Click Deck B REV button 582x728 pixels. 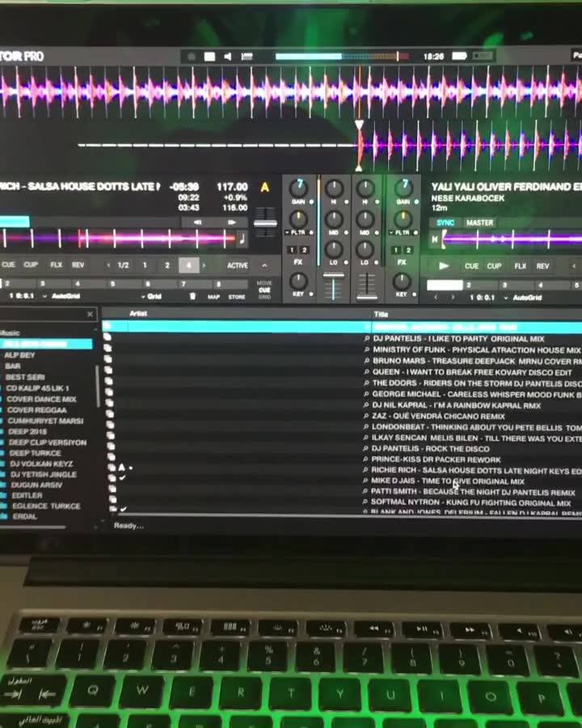pyautogui.click(x=542, y=266)
